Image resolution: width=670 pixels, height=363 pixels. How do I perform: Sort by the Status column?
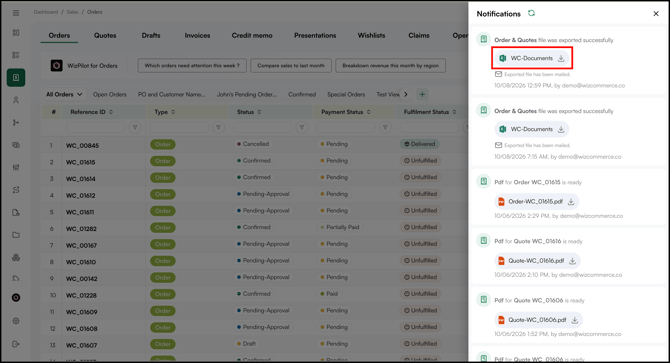(259, 112)
